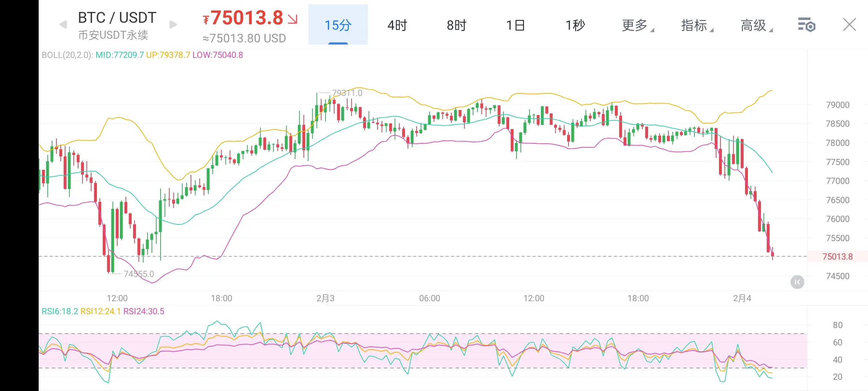This screenshot has width=868, height=391.
Task: Select the 1日 timeframe
Action: point(516,25)
